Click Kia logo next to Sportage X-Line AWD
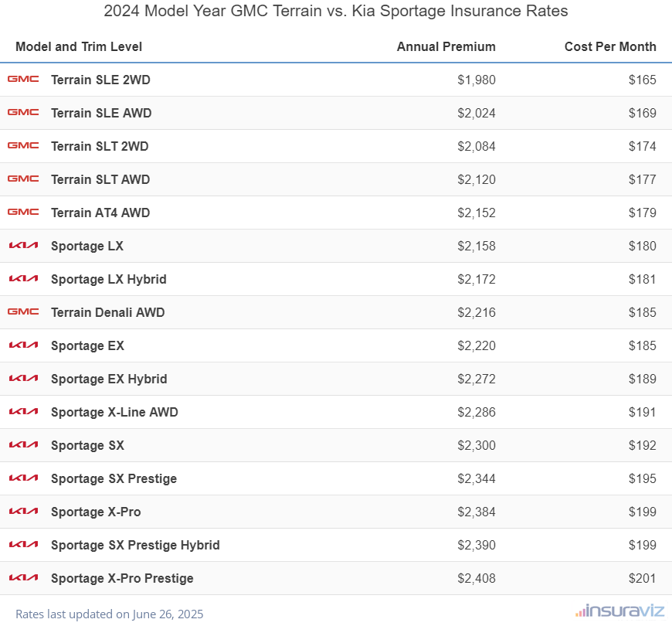The height and width of the screenshot is (626, 672). tap(24, 412)
